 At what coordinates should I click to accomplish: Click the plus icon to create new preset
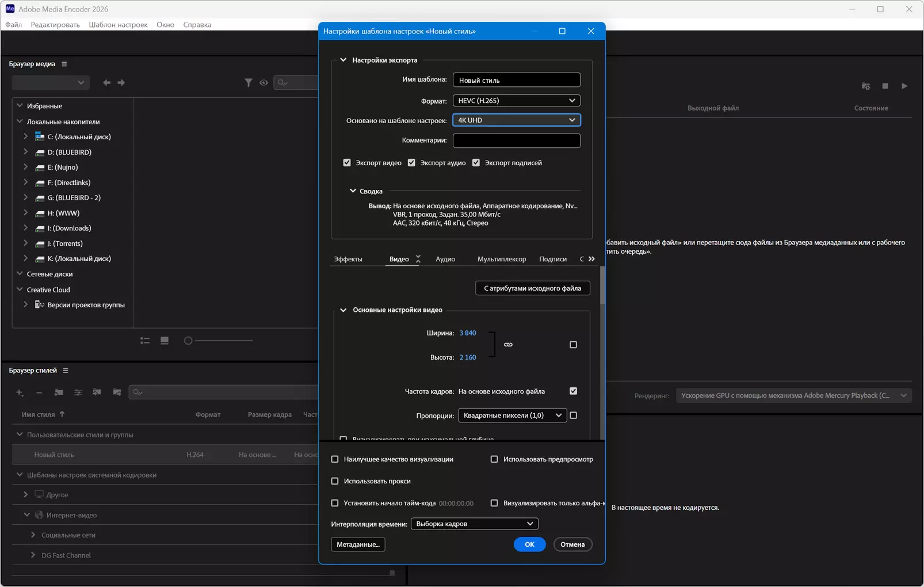point(20,392)
